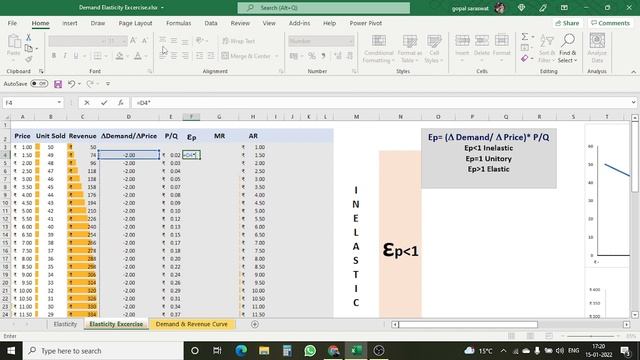The width and height of the screenshot is (640, 360).
Task: Toggle Align Right
Action: 185,56
